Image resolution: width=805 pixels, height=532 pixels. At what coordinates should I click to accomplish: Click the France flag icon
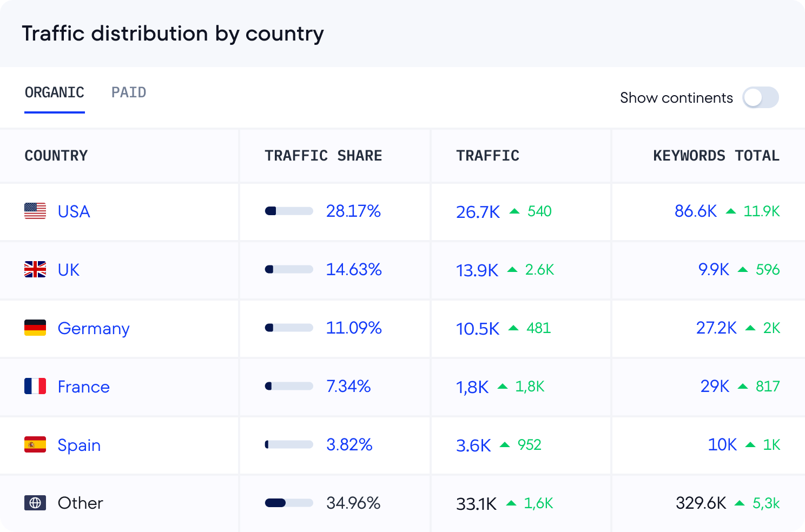pyautogui.click(x=35, y=386)
